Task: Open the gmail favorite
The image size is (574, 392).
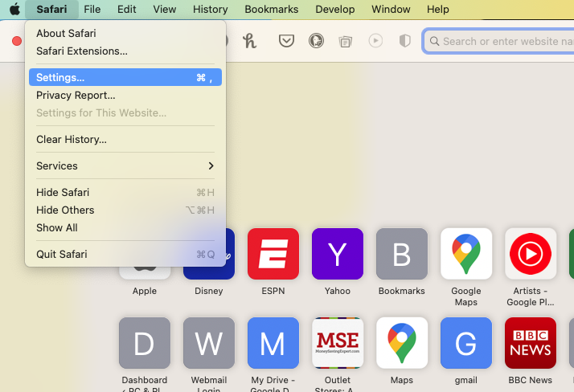Action: click(466, 343)
